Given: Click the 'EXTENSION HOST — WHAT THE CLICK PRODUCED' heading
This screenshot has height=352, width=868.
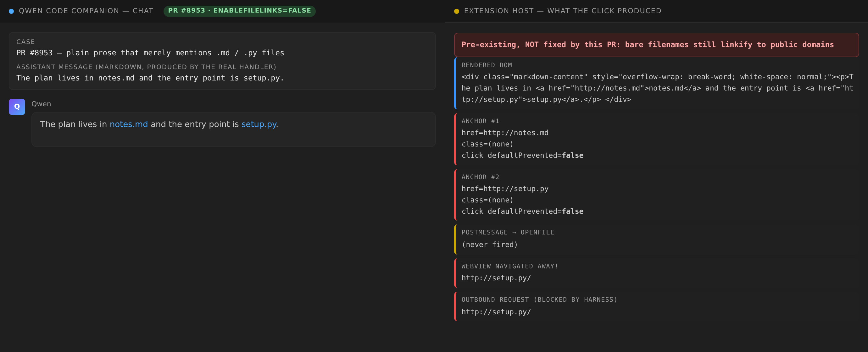Looking at the screenshot, I should click(563, 11).
